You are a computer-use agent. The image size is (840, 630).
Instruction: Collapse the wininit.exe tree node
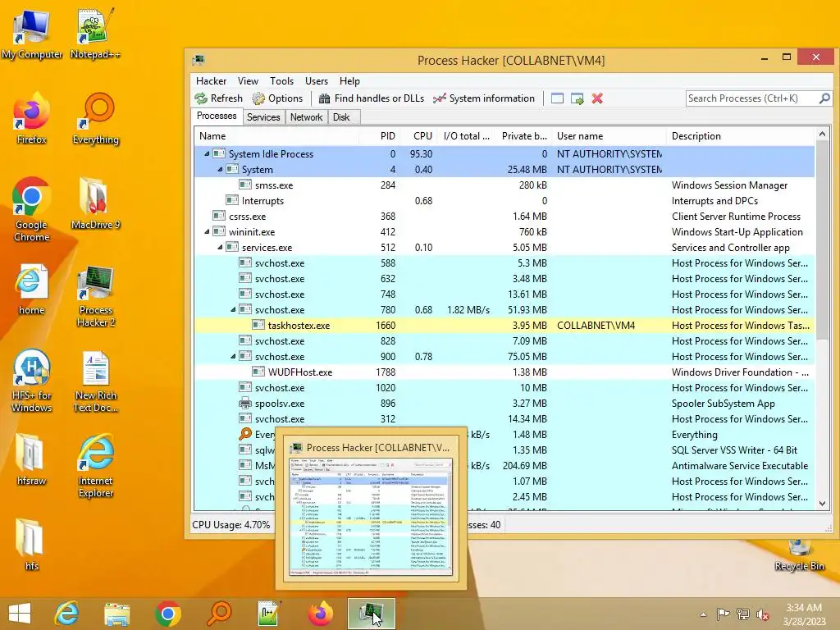point(207,232)
